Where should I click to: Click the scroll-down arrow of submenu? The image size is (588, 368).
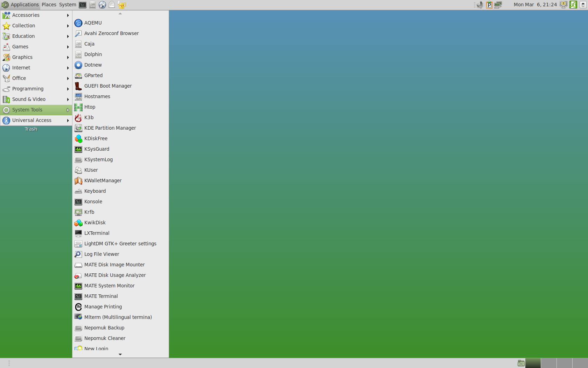click(x=120, y=354)
